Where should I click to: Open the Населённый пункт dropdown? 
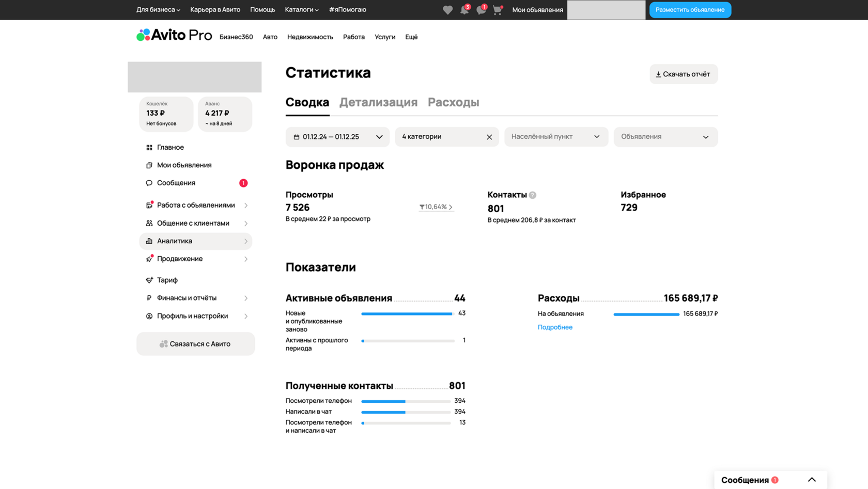556,137
